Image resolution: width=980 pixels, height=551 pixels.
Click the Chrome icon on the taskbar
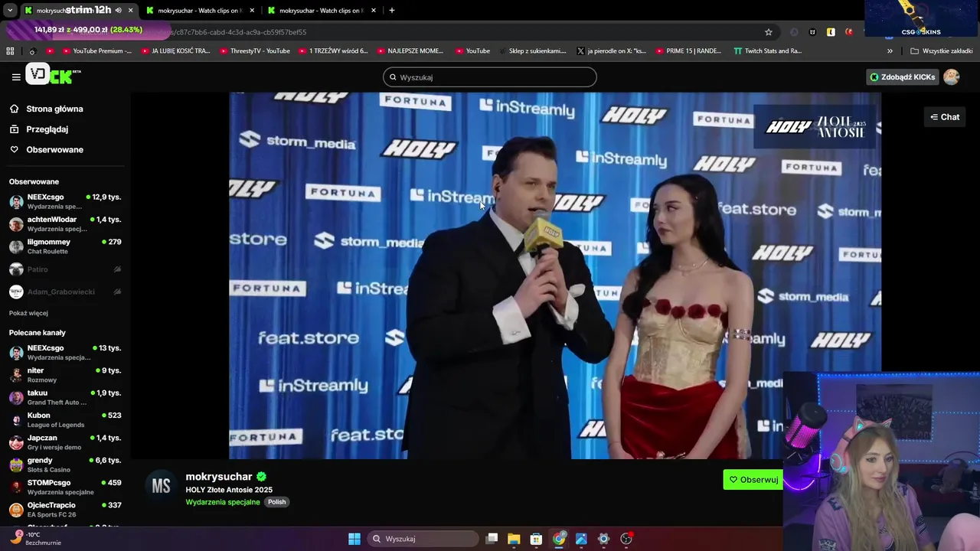[559, 539]
